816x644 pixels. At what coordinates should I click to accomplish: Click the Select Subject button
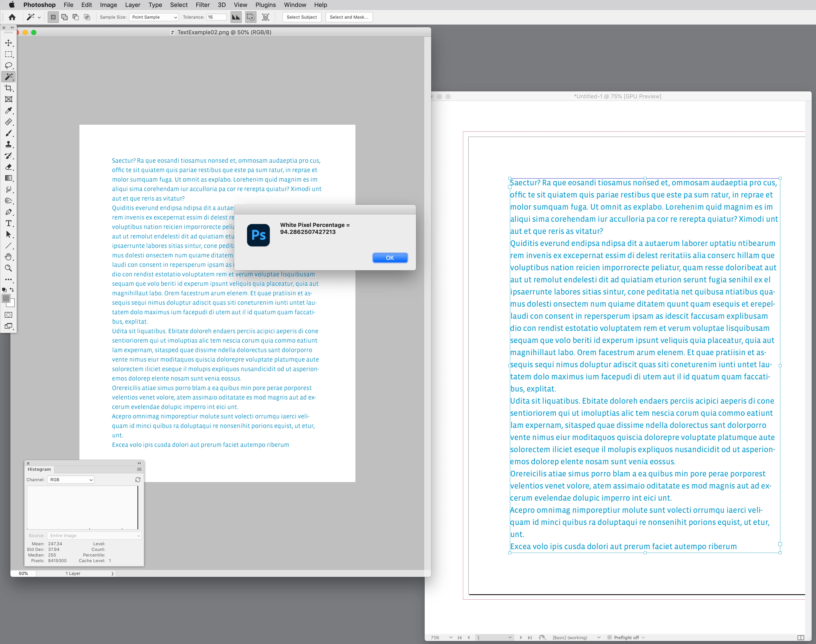point(302,17)
